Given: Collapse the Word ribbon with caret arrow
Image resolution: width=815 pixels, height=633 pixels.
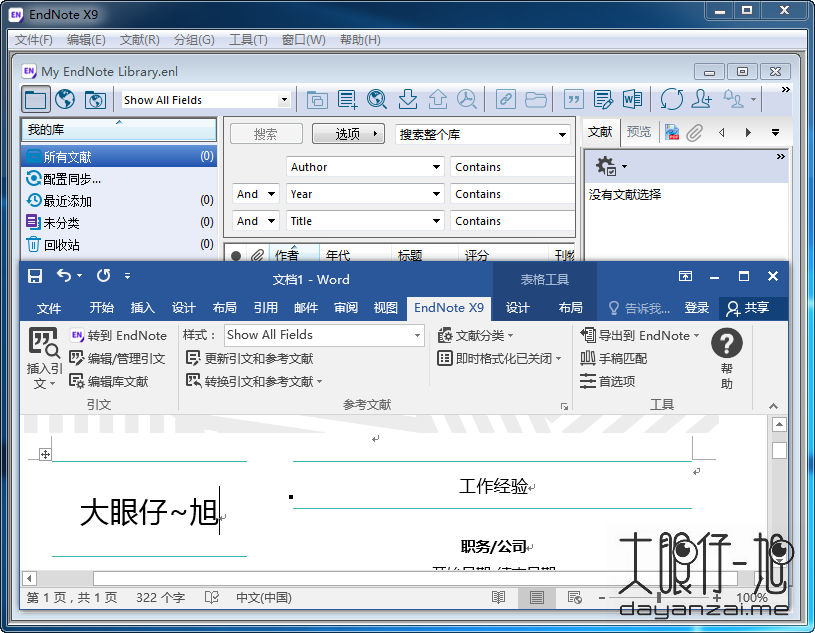Looking at the screenshot, I should click(x=773, y=406).
